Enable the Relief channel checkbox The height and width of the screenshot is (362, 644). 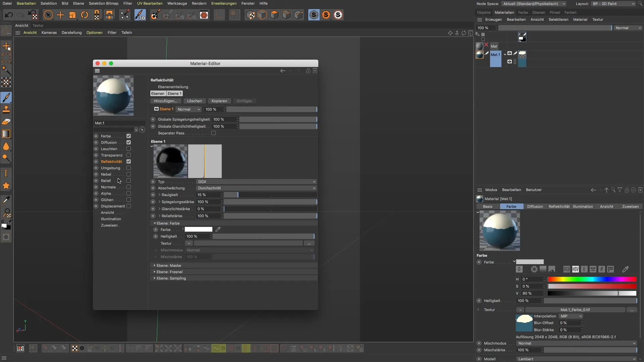(128, 181)
